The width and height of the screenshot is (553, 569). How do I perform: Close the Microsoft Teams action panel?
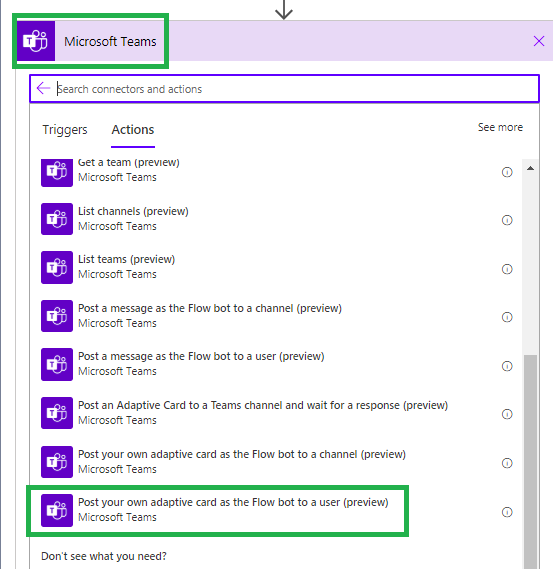click(539, 41)
